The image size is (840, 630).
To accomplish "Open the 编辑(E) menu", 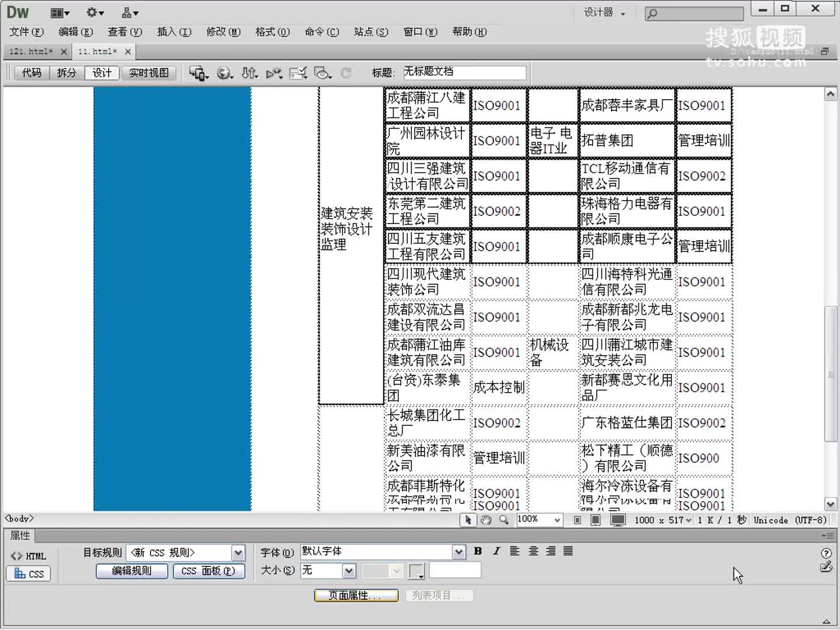I will [x=76, y=32].
